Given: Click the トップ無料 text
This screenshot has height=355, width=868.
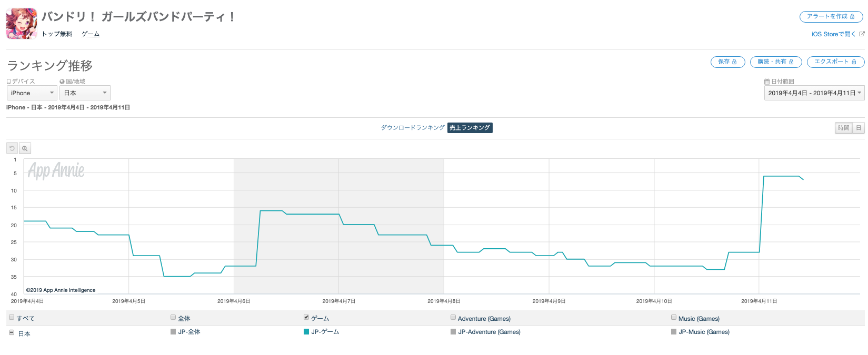Looking at the screenshot, I should 57,34.
